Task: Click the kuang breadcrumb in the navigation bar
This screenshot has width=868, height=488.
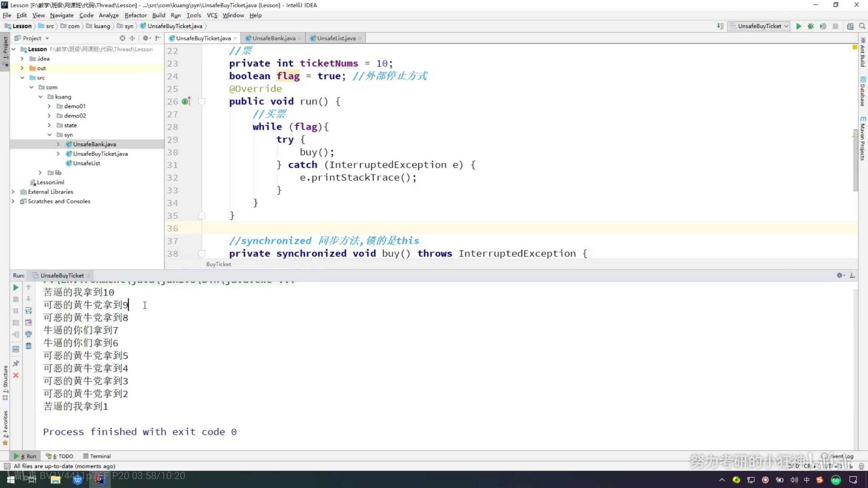Action: click(x=102, y=26)
